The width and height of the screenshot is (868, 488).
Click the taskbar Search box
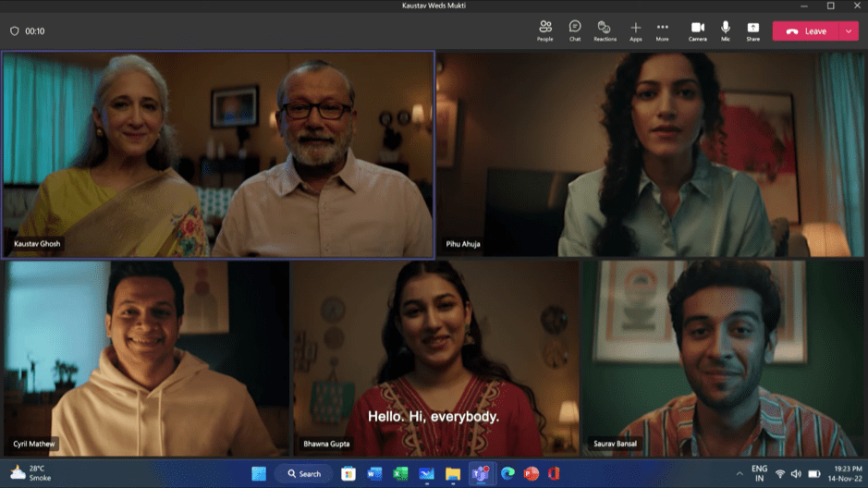click(303, 473)
